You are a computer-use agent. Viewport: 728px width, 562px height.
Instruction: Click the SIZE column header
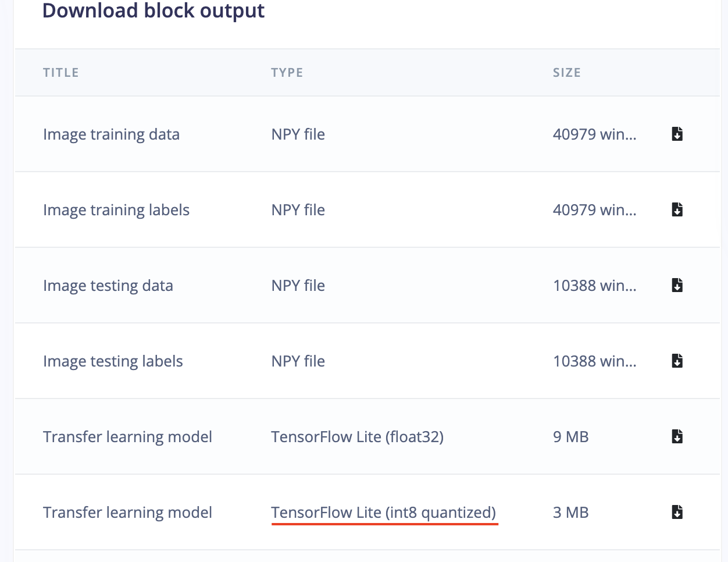(567, 73)
